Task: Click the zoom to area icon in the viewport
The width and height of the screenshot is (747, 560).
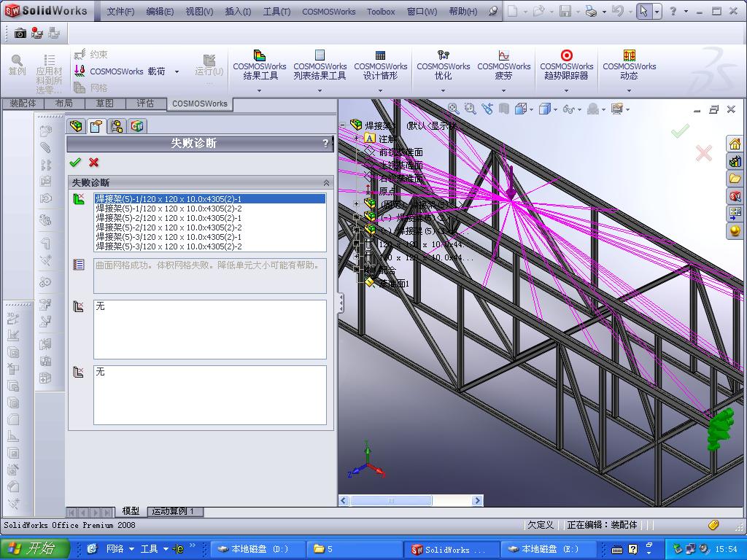Action: 471,109
